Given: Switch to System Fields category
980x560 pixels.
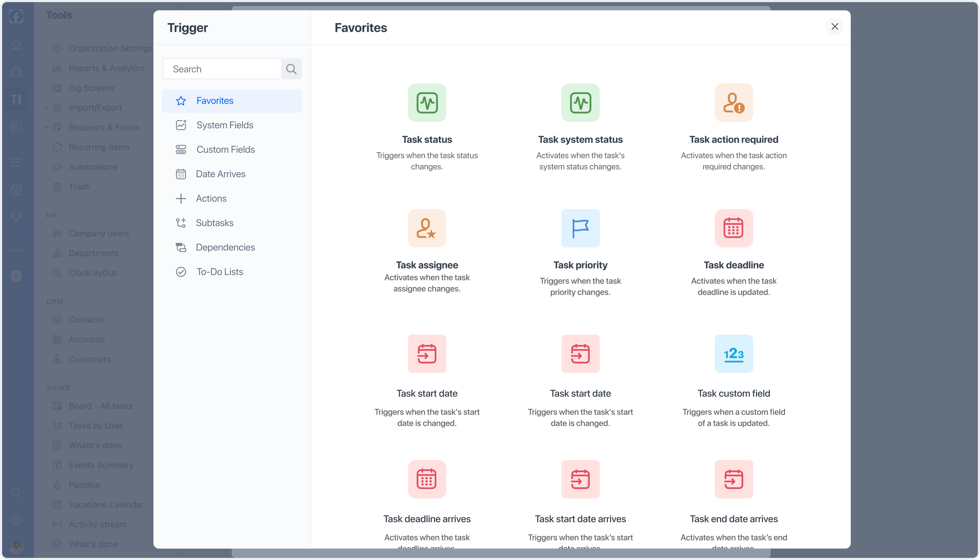Looking at the screenshot, I should [x=232, y=125].
